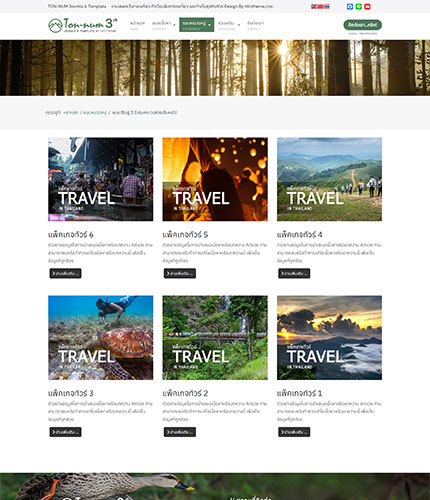
Task: Open the first Home menu item
Action: pyautogui.click(x=137, y=25)
